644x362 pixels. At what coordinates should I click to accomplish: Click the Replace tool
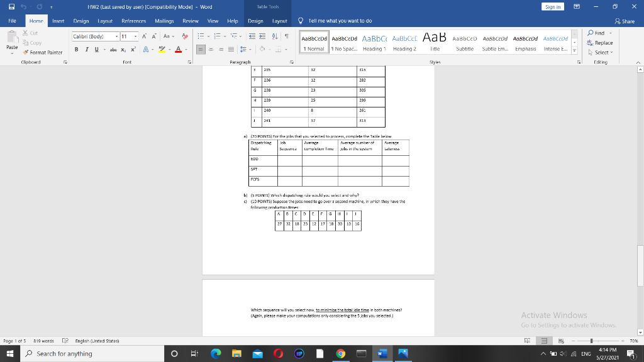[x=600, y=43]
